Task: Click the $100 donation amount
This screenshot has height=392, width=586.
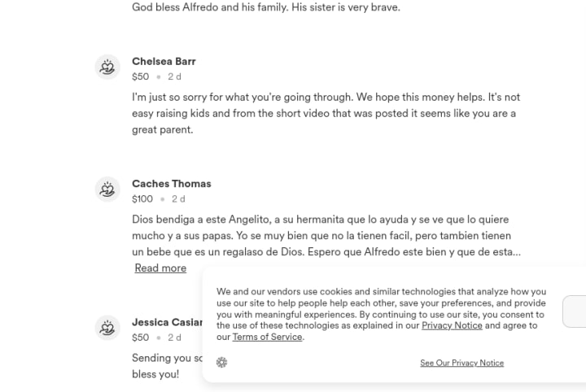Action: [142, 198]
